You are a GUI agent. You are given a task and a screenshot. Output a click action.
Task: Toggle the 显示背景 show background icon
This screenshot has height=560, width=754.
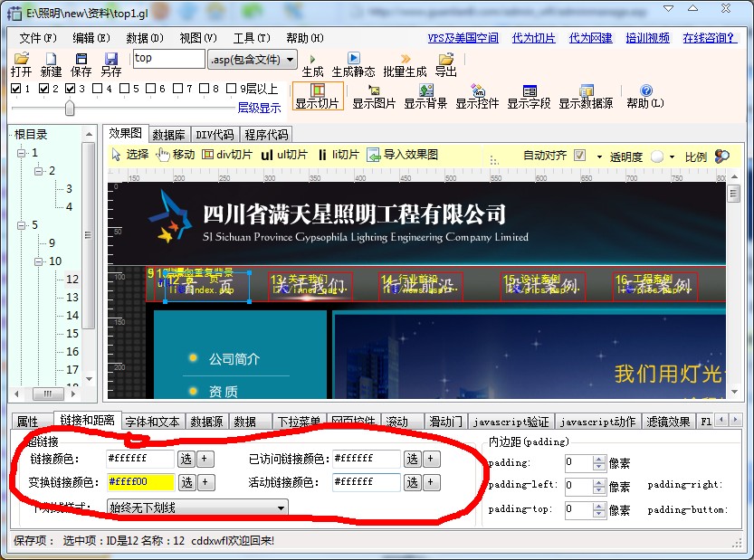coord(426,90)
